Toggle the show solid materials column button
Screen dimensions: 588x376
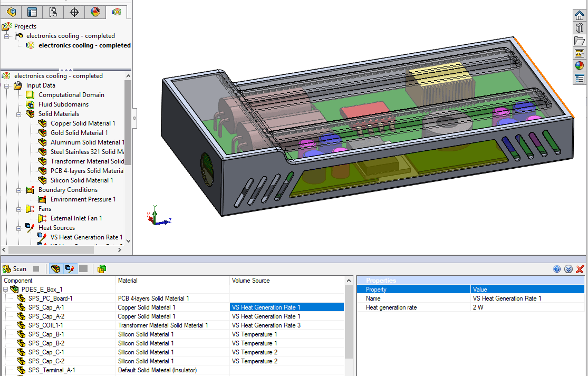(x=55, y=269)
